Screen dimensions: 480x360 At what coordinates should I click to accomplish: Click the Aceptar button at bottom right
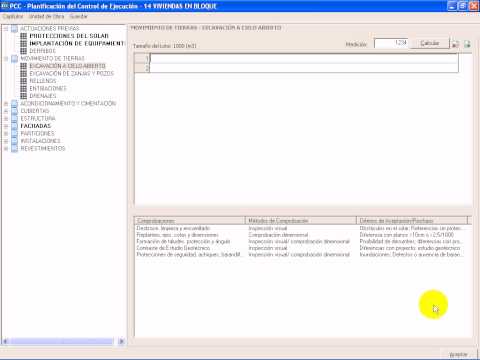pyautogui.click(x=458, y=355)
